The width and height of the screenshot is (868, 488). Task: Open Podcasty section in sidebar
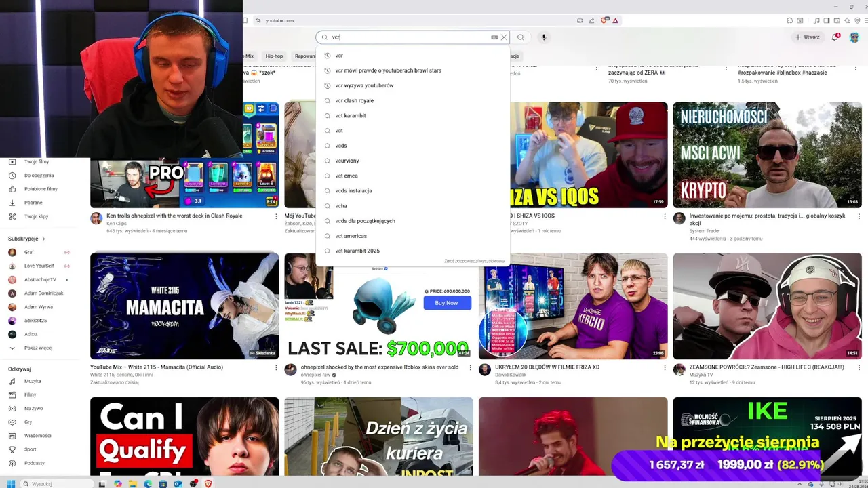[34, 463]
